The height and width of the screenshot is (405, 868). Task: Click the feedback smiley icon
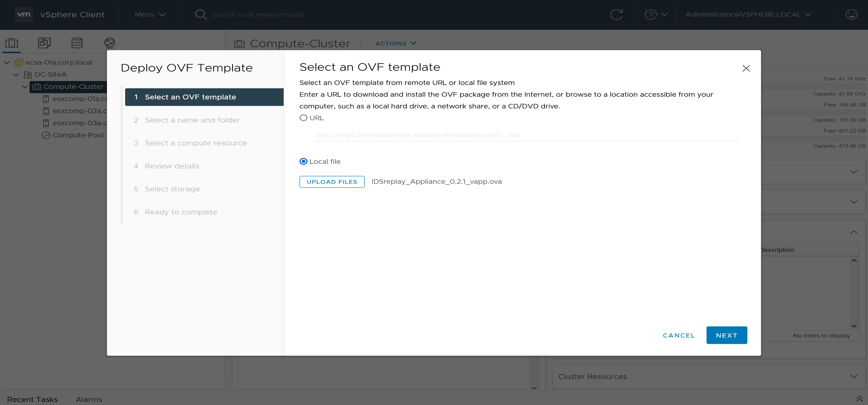point(851,15)
